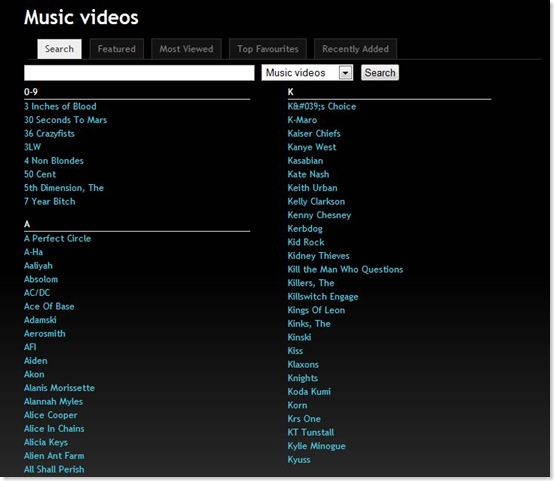Open 5th Dimension, The link

pyautogui.click(x=64, y=188)
